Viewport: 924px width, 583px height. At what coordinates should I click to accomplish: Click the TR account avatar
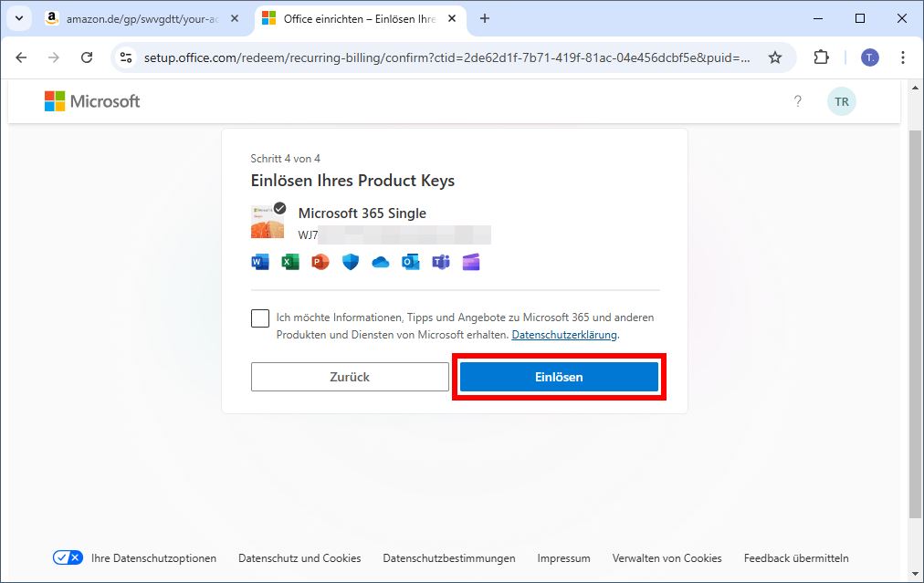(840, 101)
